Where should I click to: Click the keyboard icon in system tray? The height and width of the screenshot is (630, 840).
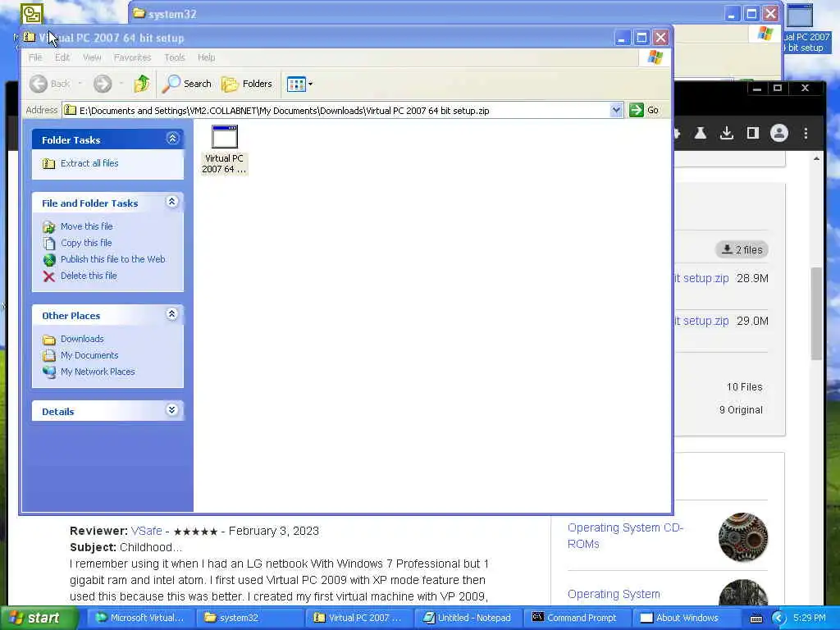[756, 619]
